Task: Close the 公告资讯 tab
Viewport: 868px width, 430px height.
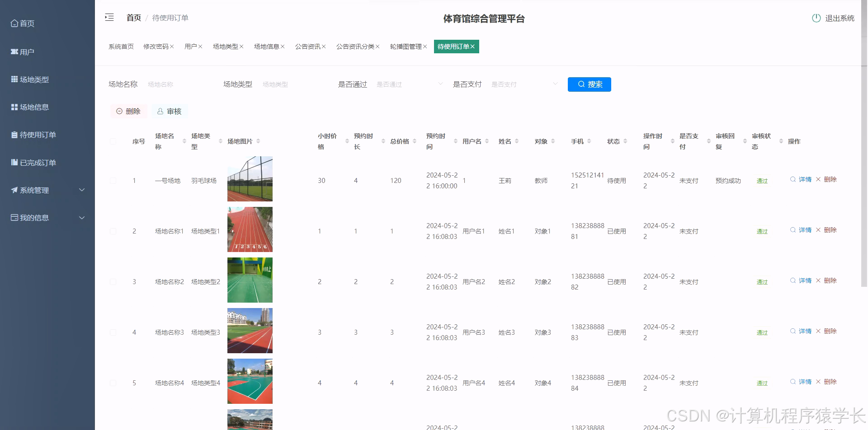Action: [x=324, y=47]
